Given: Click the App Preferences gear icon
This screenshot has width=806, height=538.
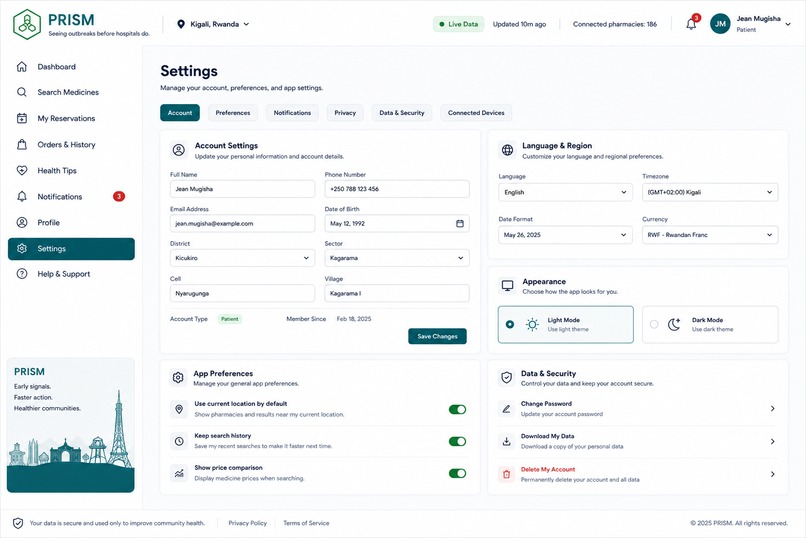Looking at the screenshot, I should pos(178,378).
